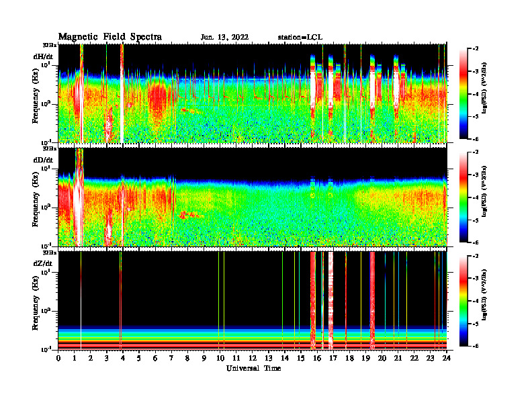Click the "3" hour tick label
The width and height of the screenshot is (532, 411).
107,358
